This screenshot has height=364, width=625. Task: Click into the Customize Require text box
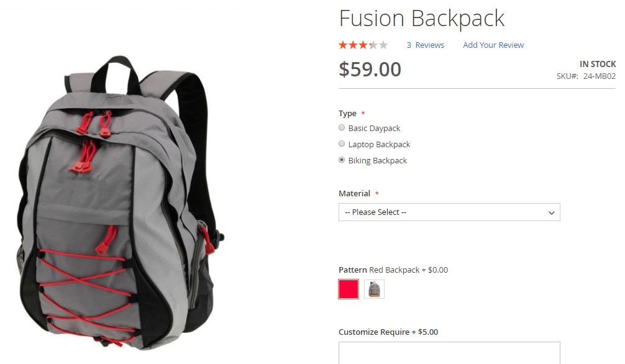[449, 353]
